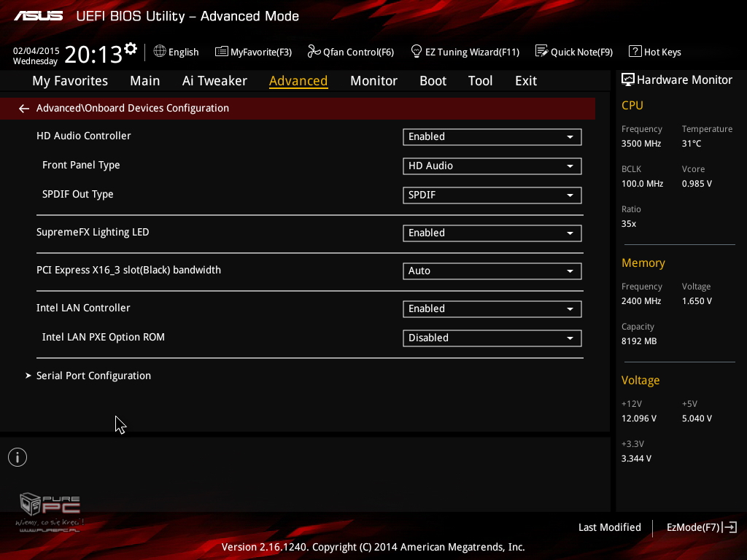Click the memory voltage value 1.650 V

tap(697, 301)
